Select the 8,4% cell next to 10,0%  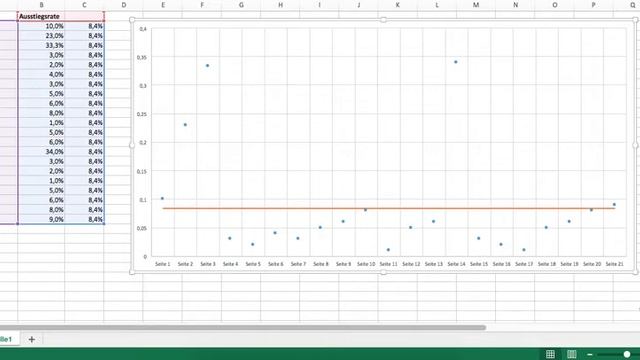[x=84, y=26]
